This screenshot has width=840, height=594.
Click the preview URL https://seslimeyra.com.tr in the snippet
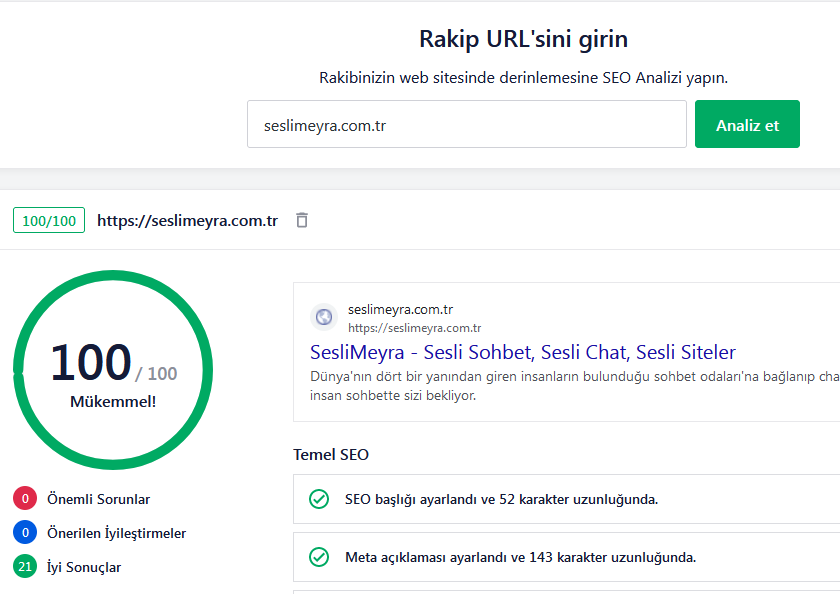pyautogui.click(x=415, y=328)
